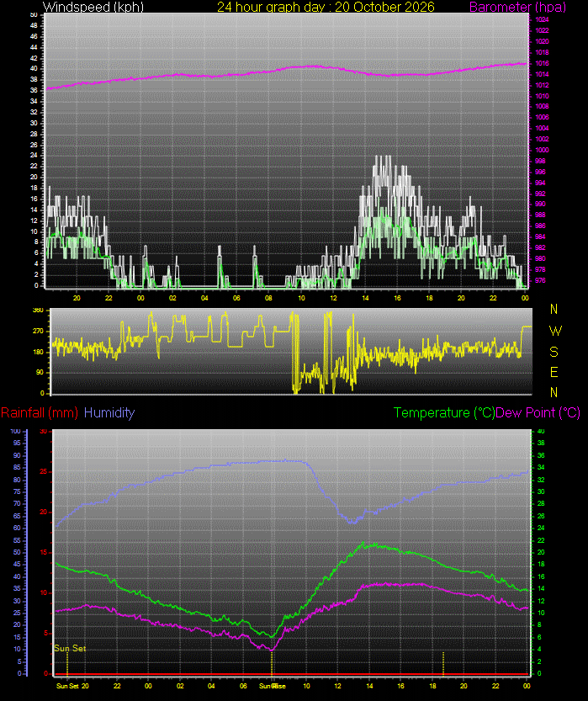Click the 50 windspeed axis value

(34, 15)
